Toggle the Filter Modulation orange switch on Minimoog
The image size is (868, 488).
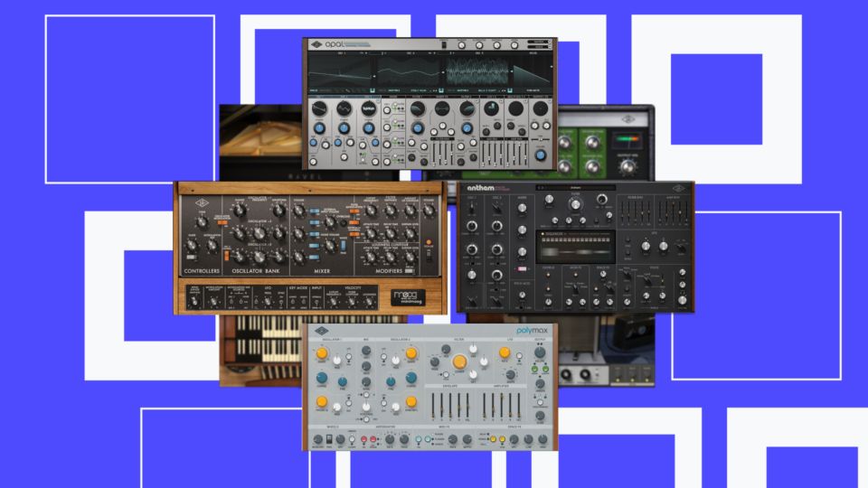pyautogui.click(x=354, y=211)
